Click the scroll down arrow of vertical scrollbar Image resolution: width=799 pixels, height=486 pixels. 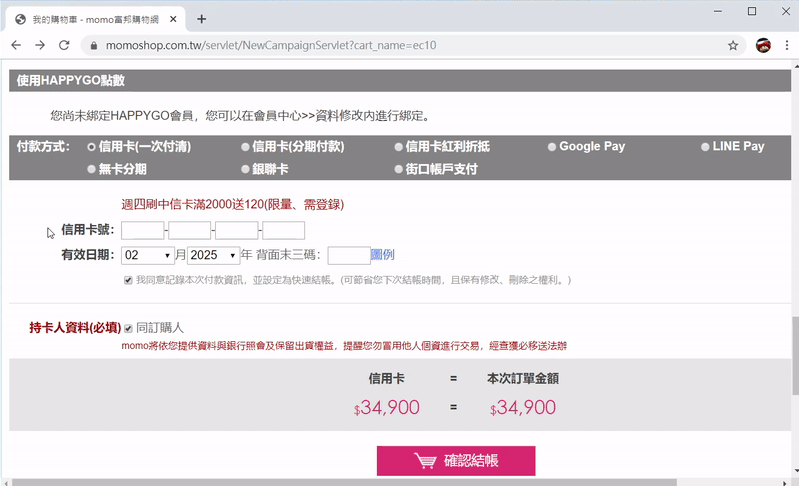point(795,471)
